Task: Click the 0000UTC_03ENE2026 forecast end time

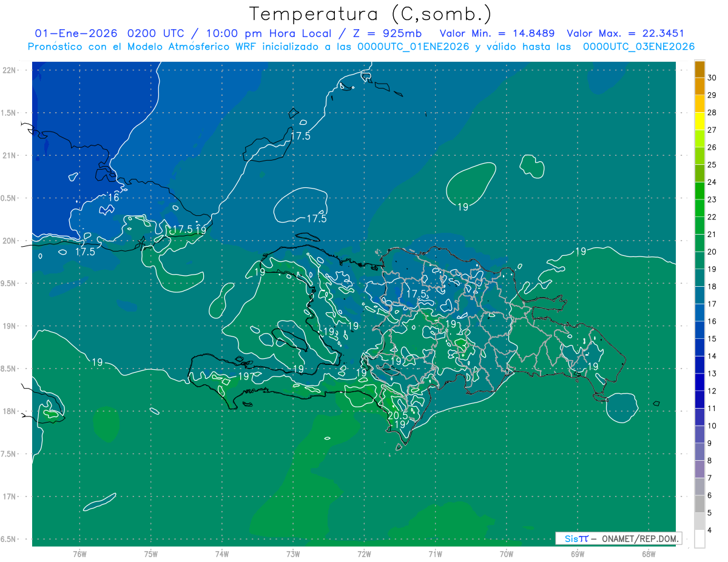Action: click(x=638, y=47)
